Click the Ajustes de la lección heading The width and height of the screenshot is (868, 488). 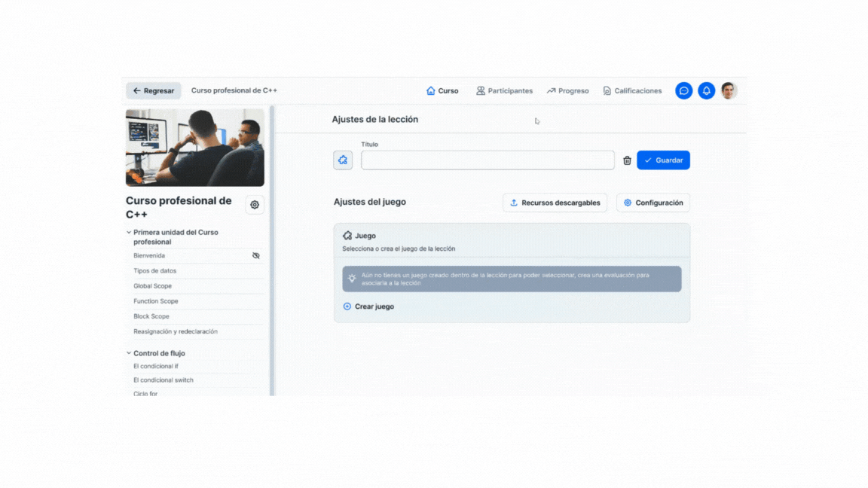(374, 120)
